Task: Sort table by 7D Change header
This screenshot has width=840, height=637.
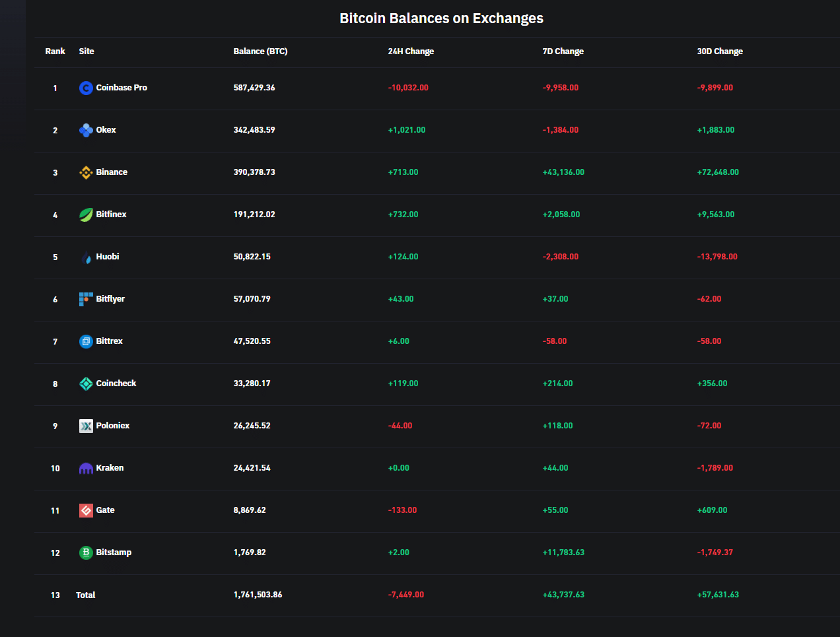Action: pos(563,51)
